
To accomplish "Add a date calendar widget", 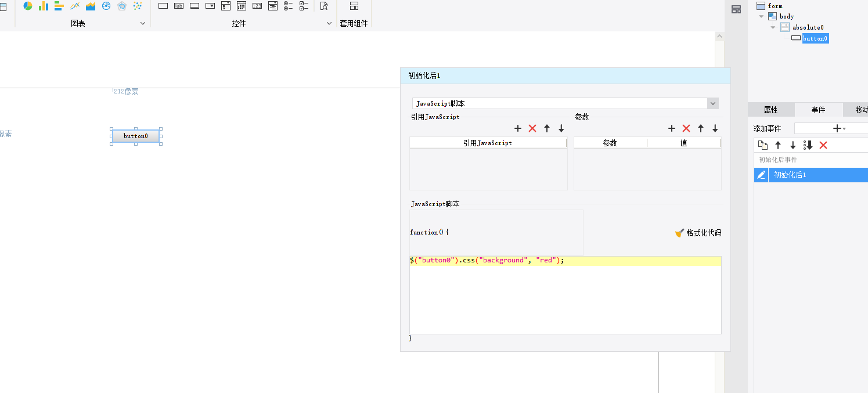I will pos(242,6).
